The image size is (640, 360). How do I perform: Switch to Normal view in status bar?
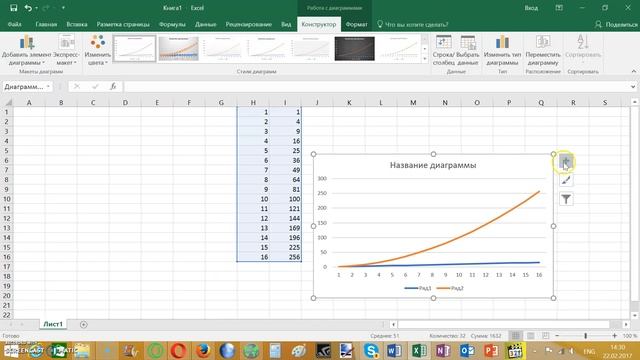tap(516, 336)
